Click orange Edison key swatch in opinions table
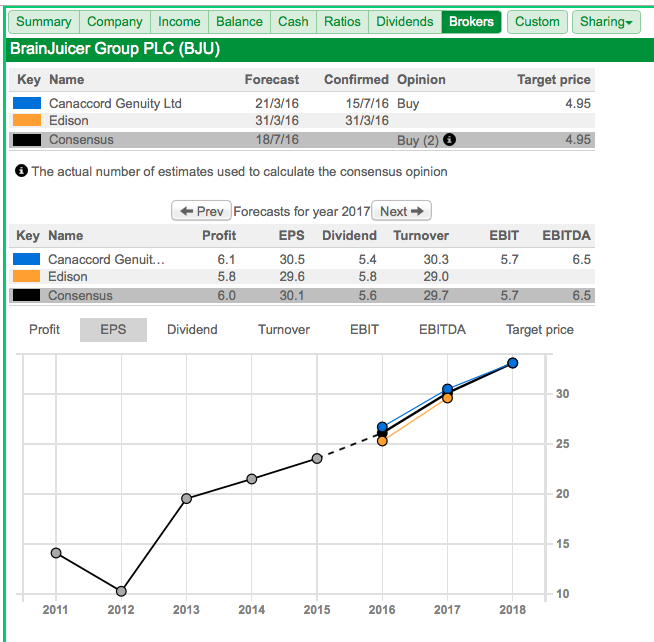654x642 pixels. 27,120
